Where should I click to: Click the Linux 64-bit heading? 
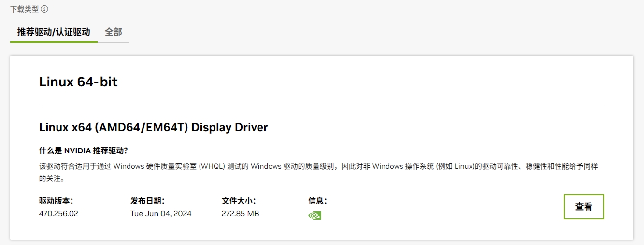78,82
